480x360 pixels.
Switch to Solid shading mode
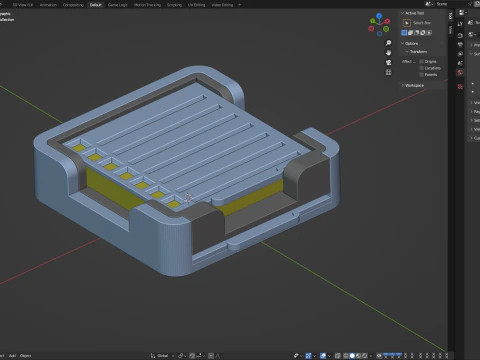352,356
